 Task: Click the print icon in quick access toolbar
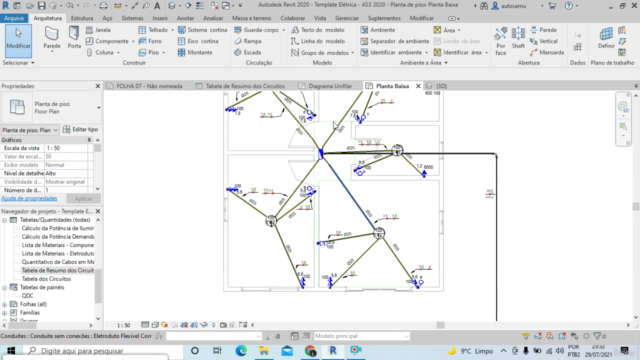pos(104,6)
